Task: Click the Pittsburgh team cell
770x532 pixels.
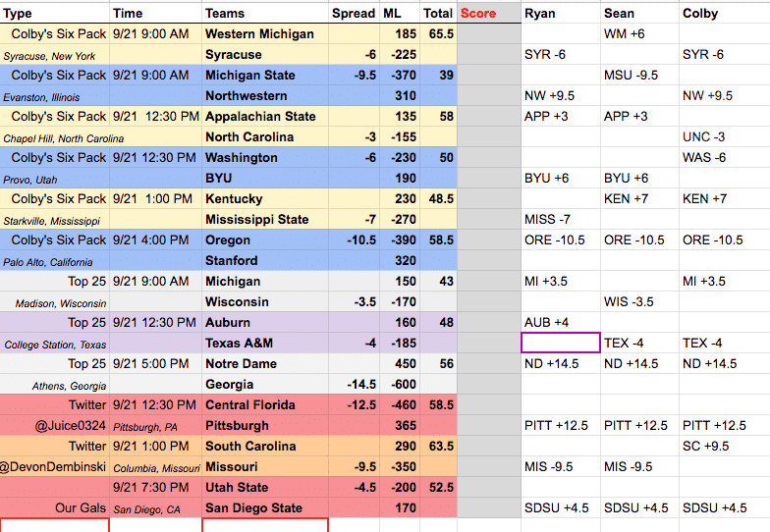Action: pos(265,426)
